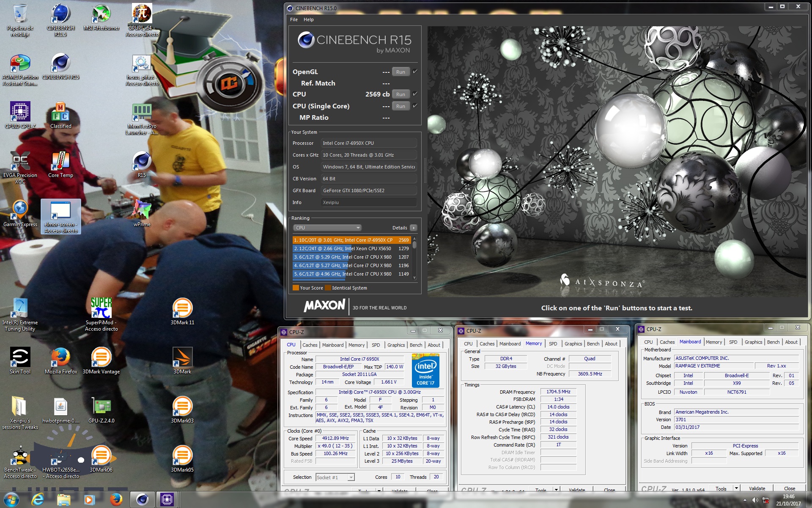Open Windows Explorer folder in taskbar

tap(63, 500)
